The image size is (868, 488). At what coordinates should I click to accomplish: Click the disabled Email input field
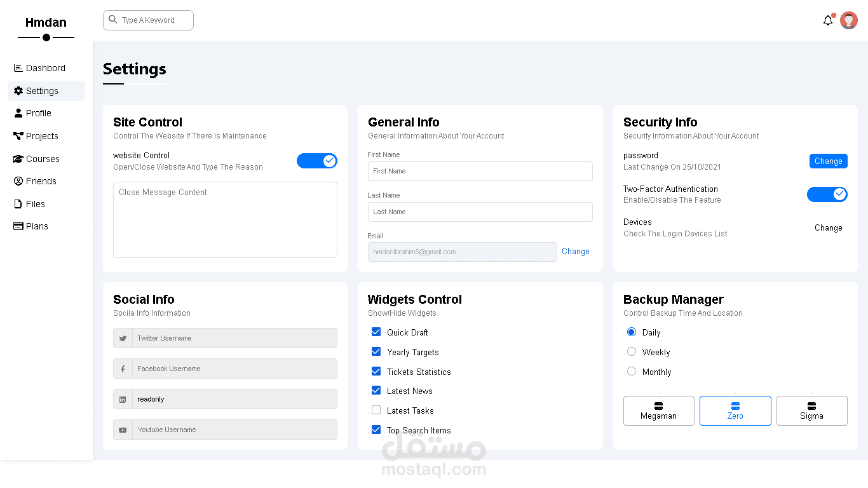pyautogui.click(x=463, y=252)
